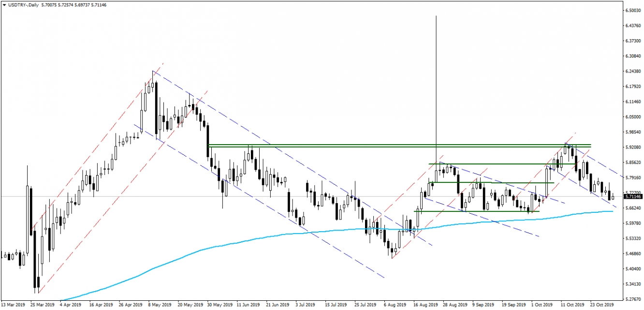The height and width of the screenshot is (310, 644).
Task: Click the 16 Apr 2019 date label
Action: 101,305
